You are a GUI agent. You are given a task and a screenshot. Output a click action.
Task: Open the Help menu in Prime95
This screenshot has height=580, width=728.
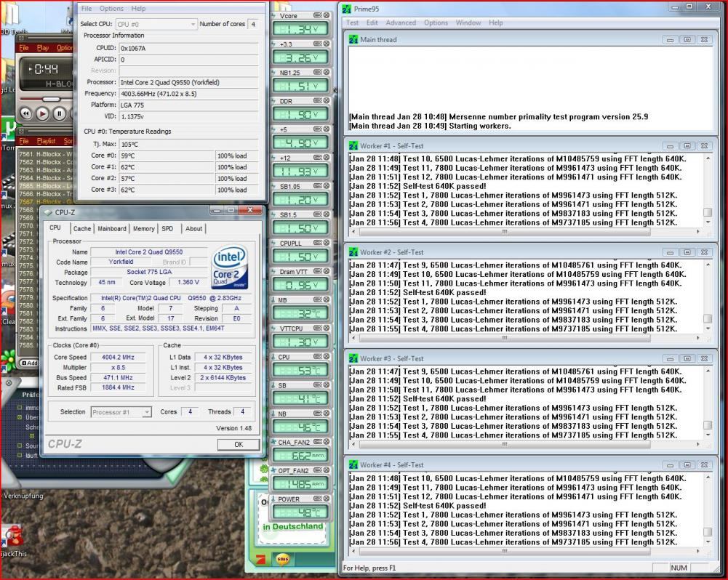click(x=495, y=23)
